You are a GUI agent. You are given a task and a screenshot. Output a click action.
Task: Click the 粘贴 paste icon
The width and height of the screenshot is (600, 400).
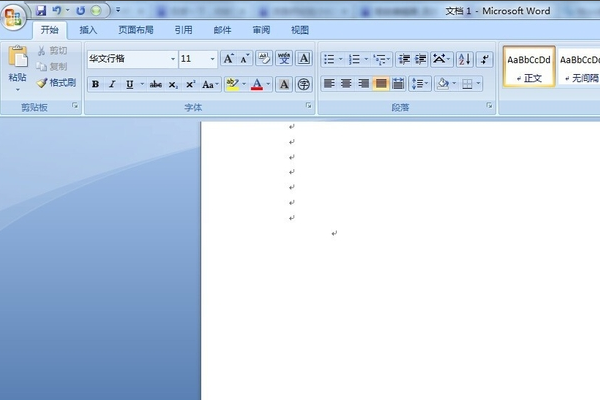click(x=18, y=57)
